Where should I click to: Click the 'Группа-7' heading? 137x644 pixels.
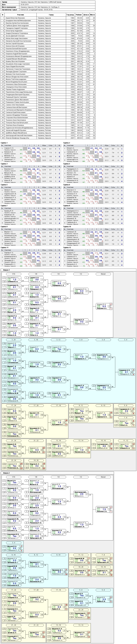tap(4, 206)
